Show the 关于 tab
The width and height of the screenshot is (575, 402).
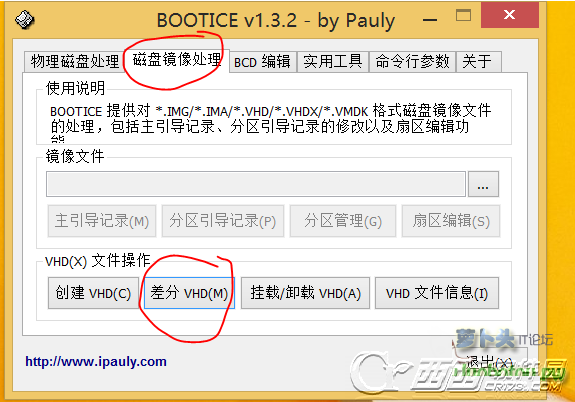click(x=479, y=62)
